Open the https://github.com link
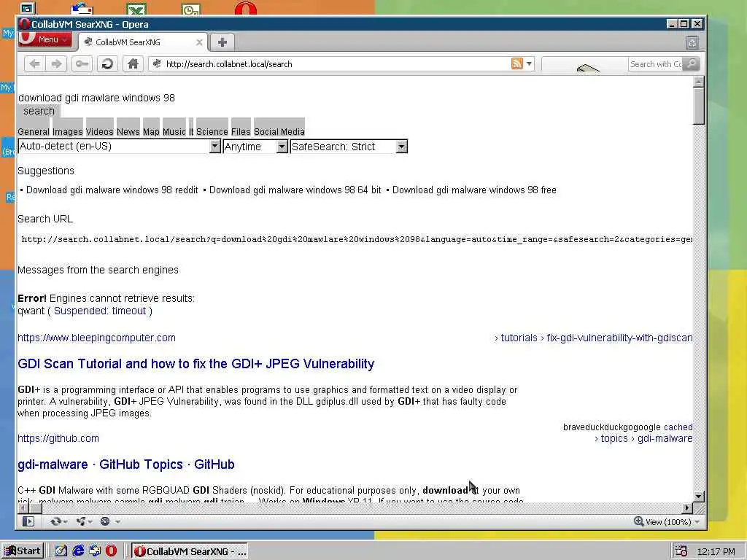The width and height of the screenshot is (747, 560). pos(58,438)
